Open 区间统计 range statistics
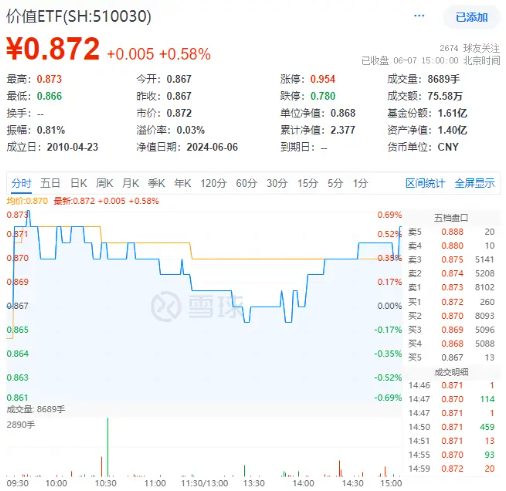The height and width of the screenshot is (491, 506). [425, 183]
